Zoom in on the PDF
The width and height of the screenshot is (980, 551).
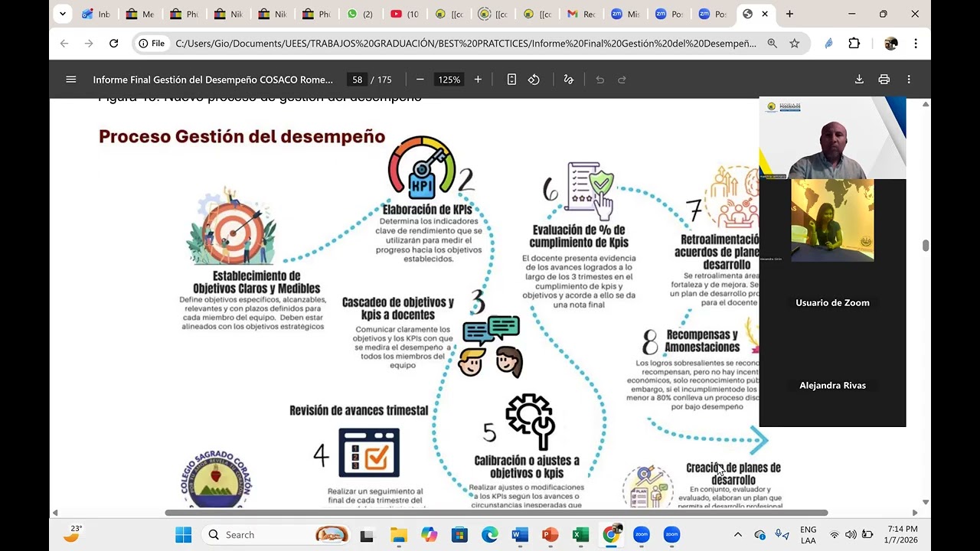coord(478,80)
